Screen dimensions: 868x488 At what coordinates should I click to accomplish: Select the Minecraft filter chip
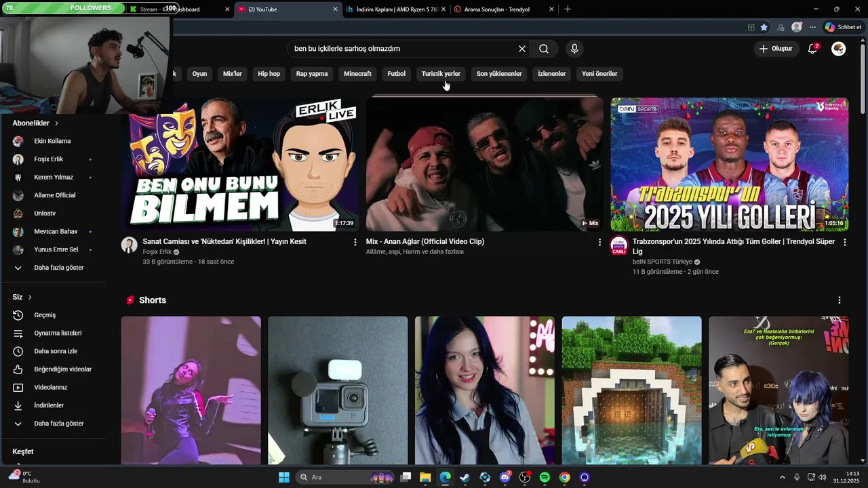[357, 74]
